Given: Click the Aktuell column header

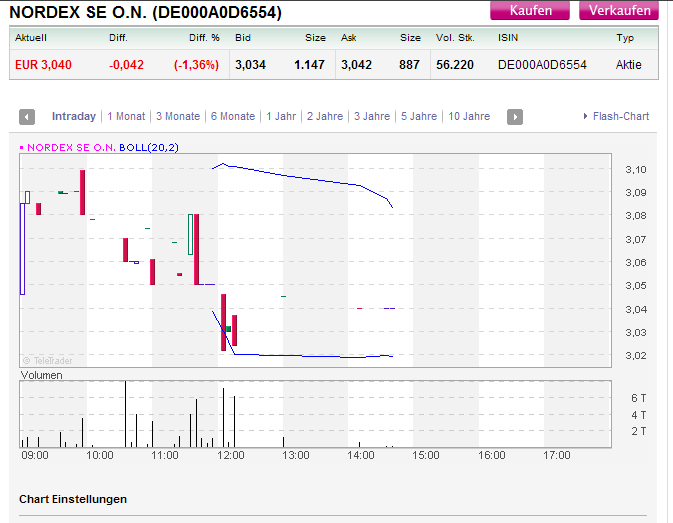Looking at the screenshot, I should click(31, 38).
